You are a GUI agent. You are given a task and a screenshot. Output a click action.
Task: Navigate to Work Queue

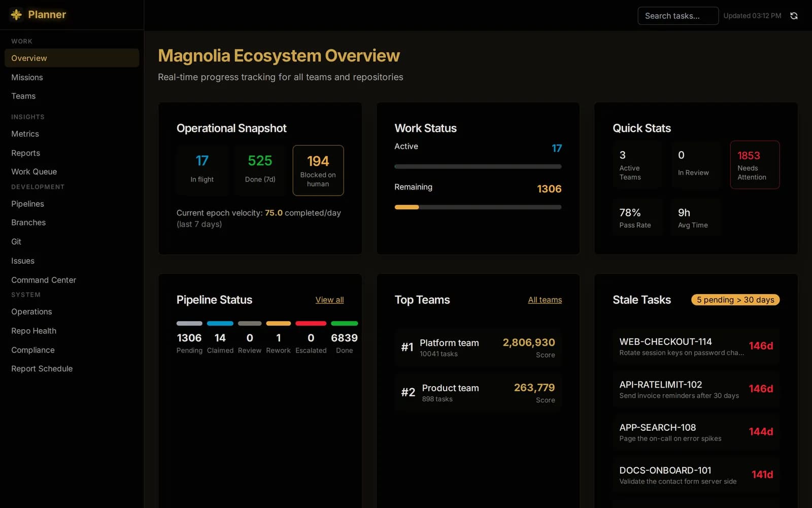tap(72, 172)
